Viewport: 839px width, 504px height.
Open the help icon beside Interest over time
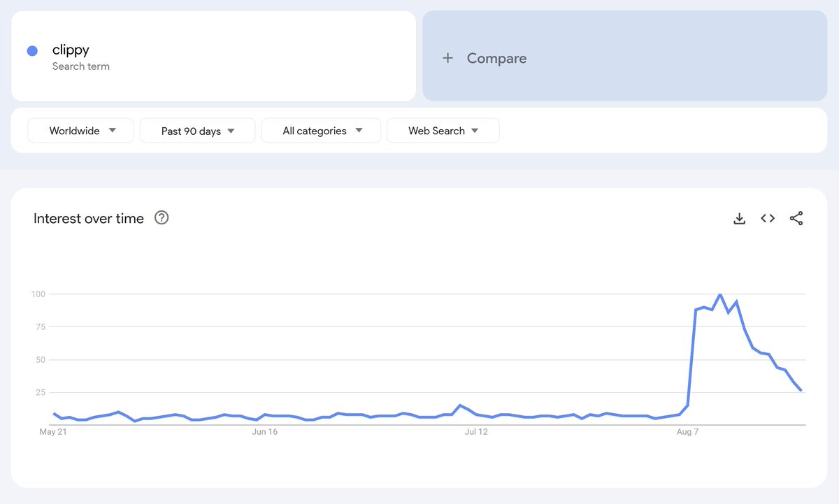click(x=162, y=217)
